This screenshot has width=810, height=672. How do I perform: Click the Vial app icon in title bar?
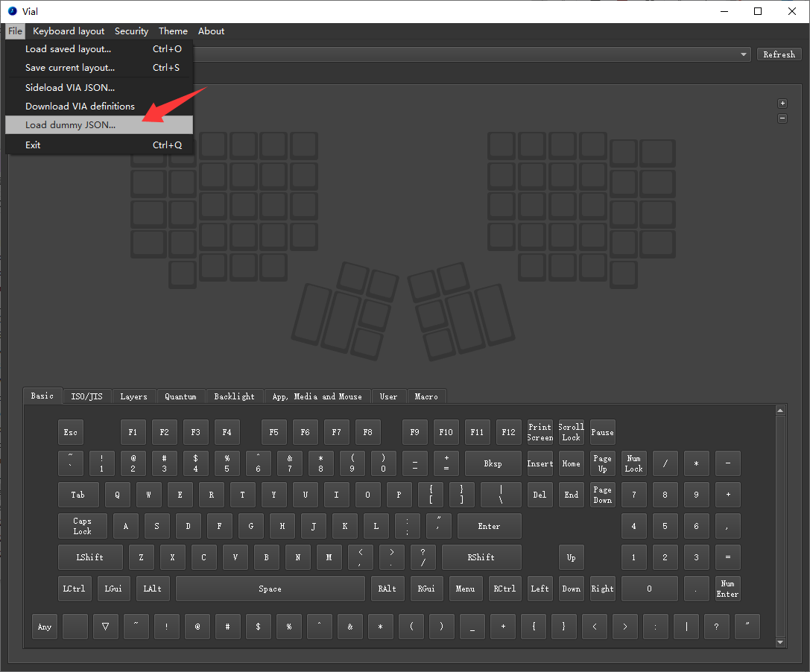point(12,11)
